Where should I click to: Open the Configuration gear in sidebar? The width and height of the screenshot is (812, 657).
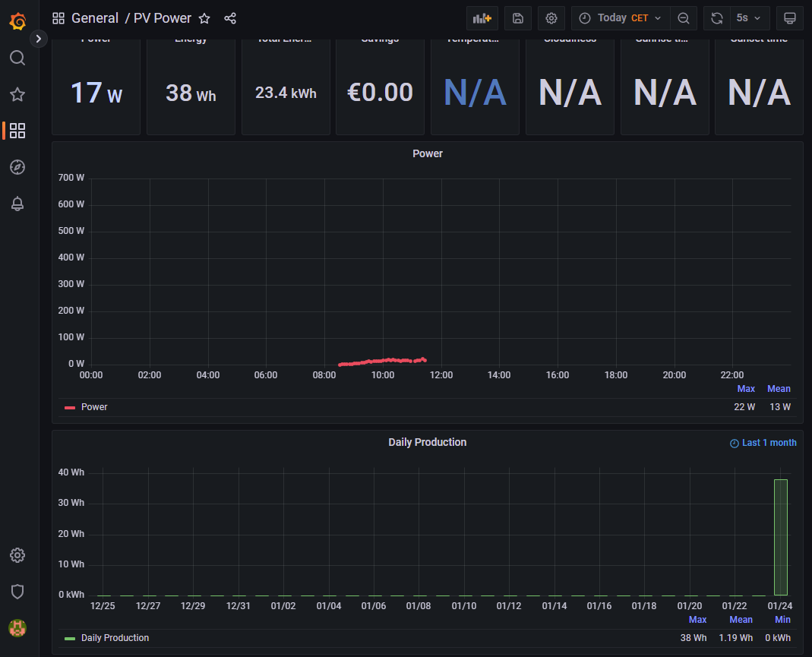17,555
